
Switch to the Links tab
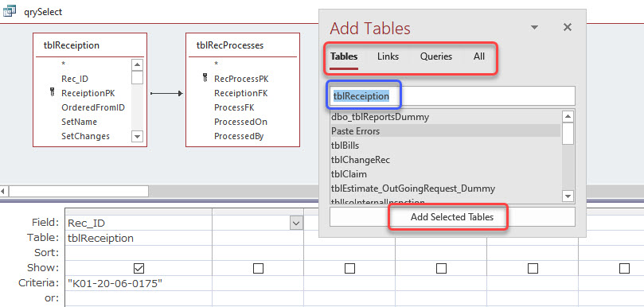pyautogui.click(x=388, y=56)
